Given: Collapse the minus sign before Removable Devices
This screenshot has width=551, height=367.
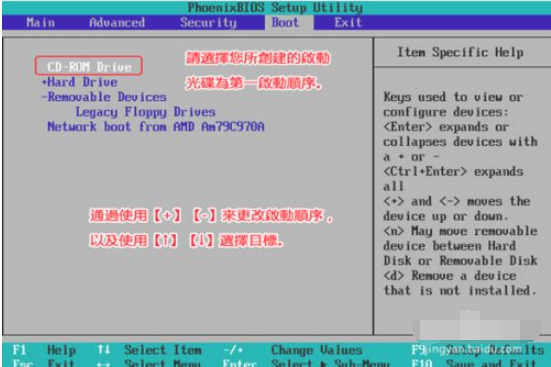Looking at the screenshot, I should click(x=44, y=97).
